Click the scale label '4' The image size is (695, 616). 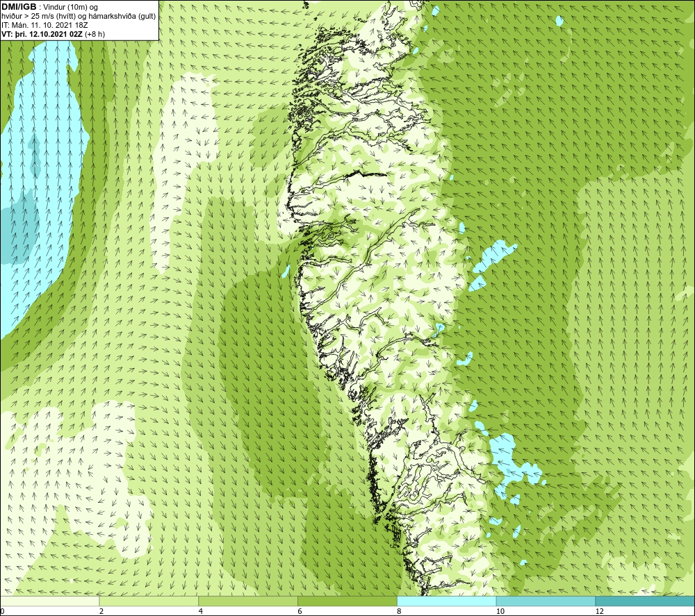pos(201,612)
